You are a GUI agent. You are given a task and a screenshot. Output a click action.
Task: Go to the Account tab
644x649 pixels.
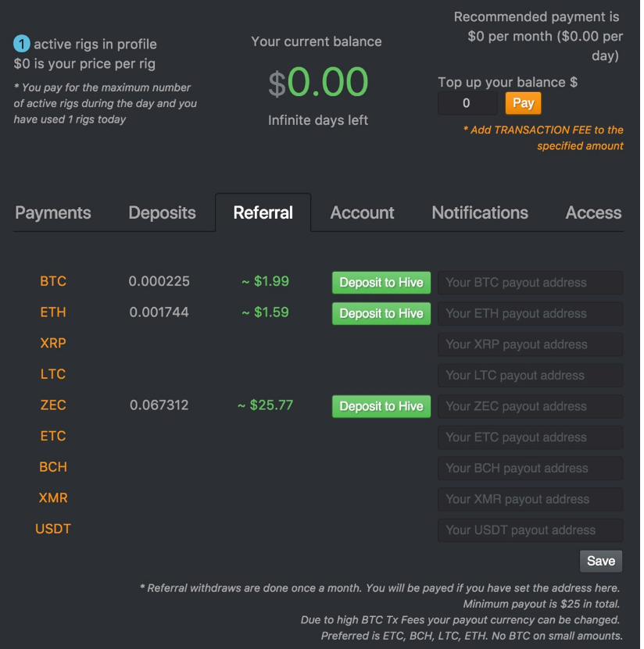362,212
